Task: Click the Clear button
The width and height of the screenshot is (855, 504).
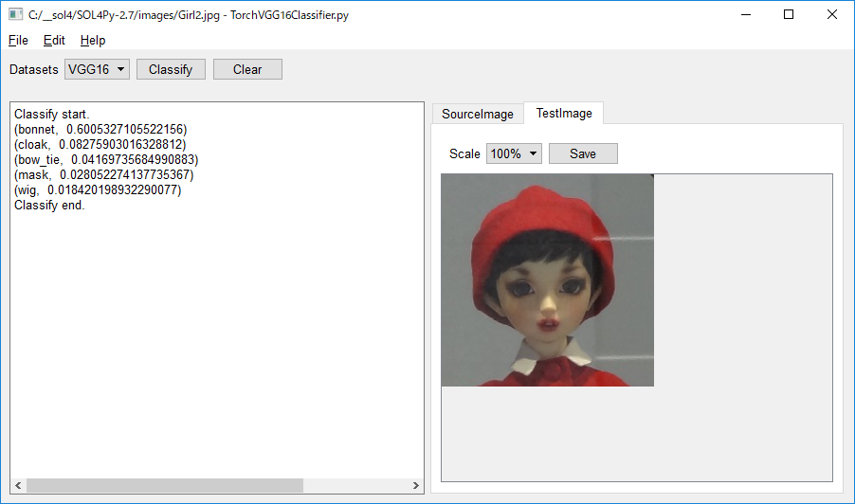Action: [x=247, y=69]
